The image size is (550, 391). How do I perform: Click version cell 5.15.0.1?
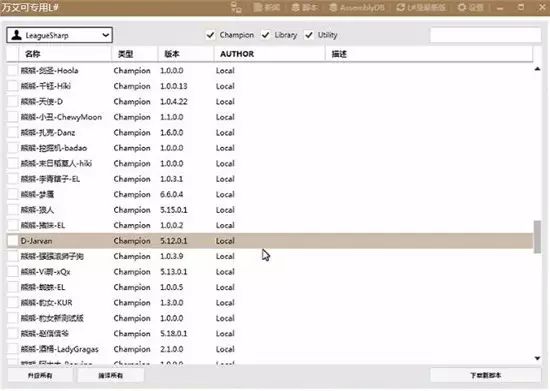pos(174,210)
